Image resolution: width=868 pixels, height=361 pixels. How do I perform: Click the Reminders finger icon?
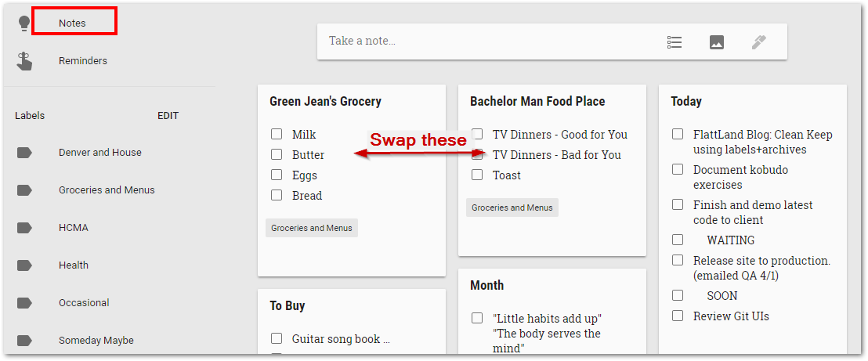(x=24, y=61)
